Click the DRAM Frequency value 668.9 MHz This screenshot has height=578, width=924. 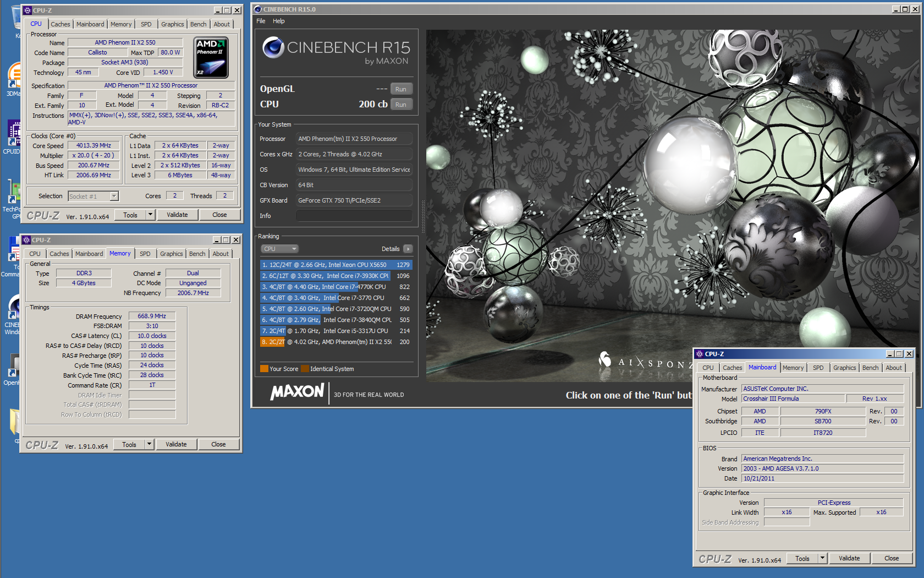coord(152,316)
